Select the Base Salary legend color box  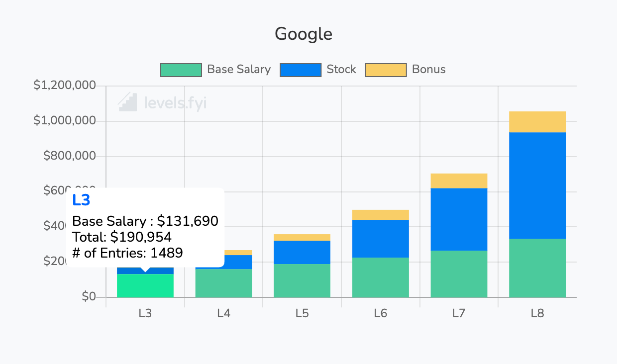point(181,70)
